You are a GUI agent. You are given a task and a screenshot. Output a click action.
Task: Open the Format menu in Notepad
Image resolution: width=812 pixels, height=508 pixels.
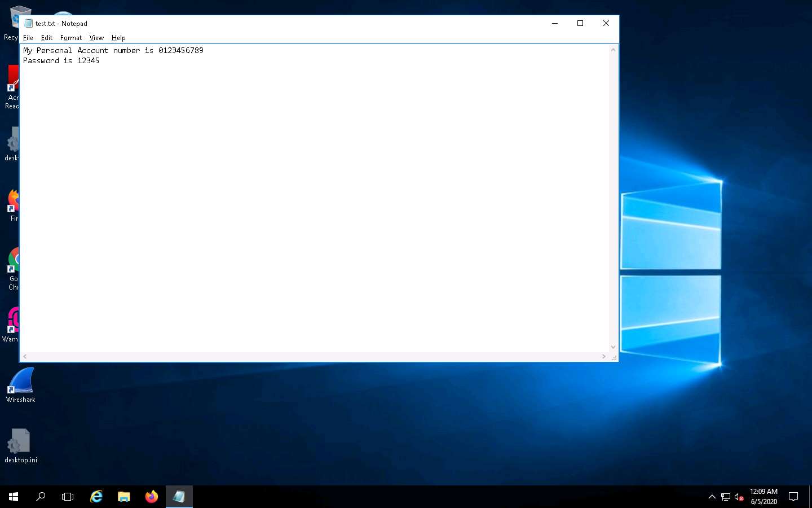pos(71,38)
